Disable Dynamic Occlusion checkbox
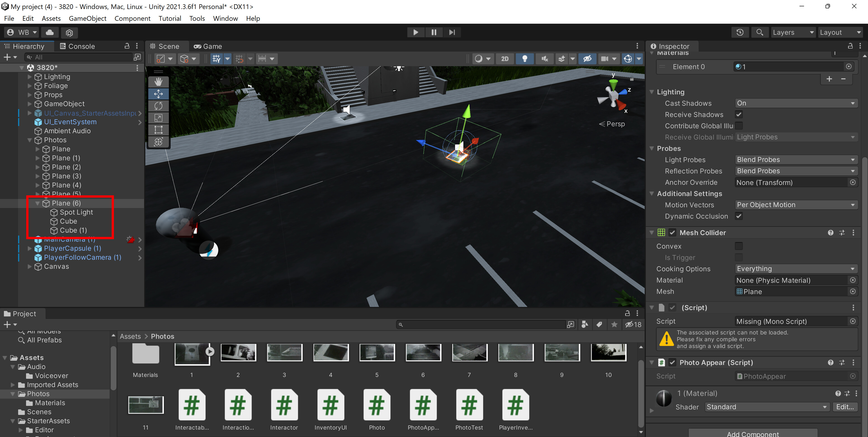 739,216
